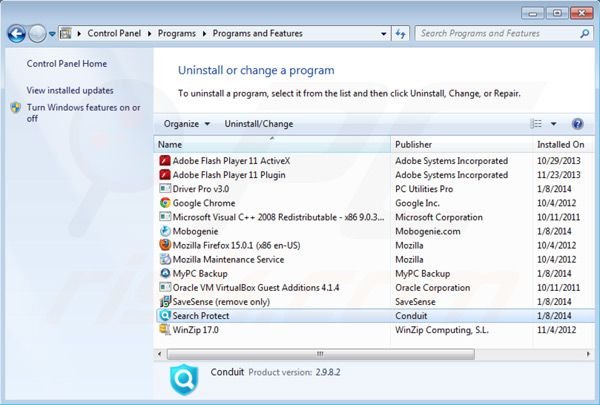Select Driver Pro v3.0 entry
600x405 pixels.
pos(201,189)
